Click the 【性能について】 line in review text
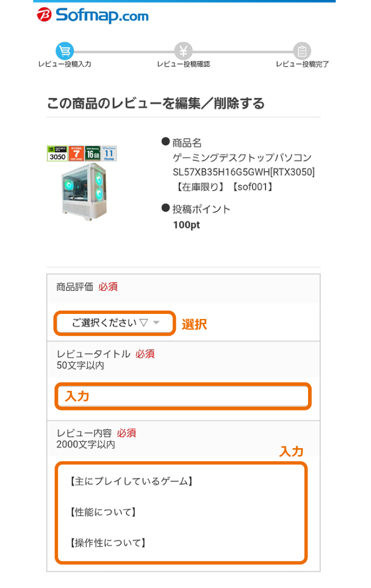 103,512
